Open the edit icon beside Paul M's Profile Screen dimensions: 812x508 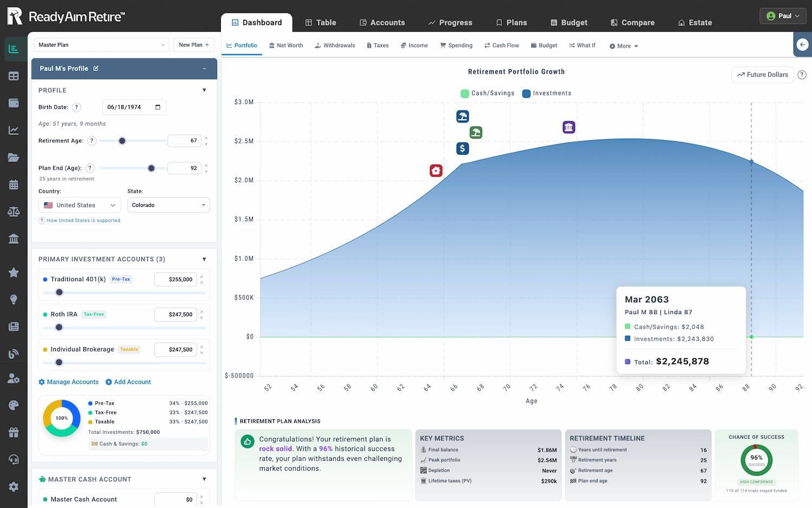(x=96, y=69)
